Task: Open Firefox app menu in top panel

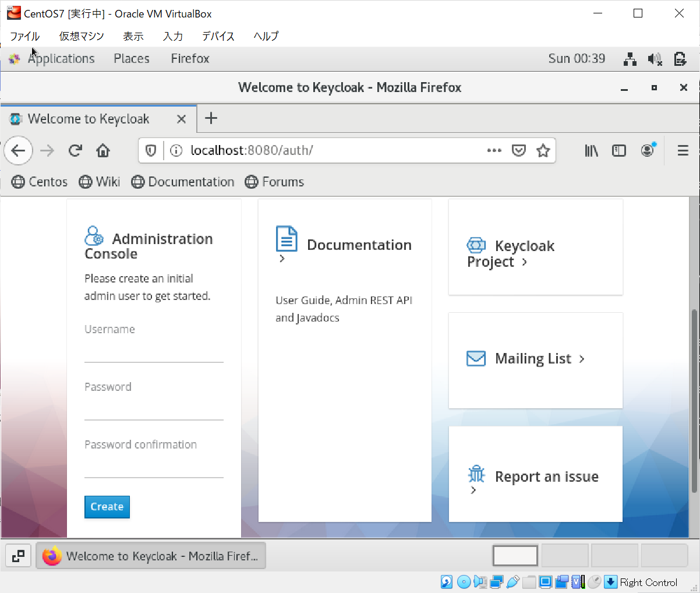Action: (190, 59)
